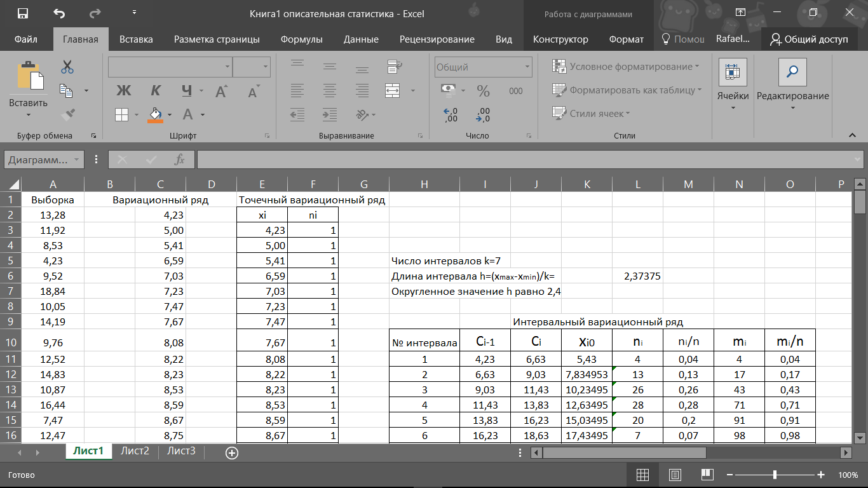
Task: Apply the thousands separator 000 format
Action: [x=515, y=91]
